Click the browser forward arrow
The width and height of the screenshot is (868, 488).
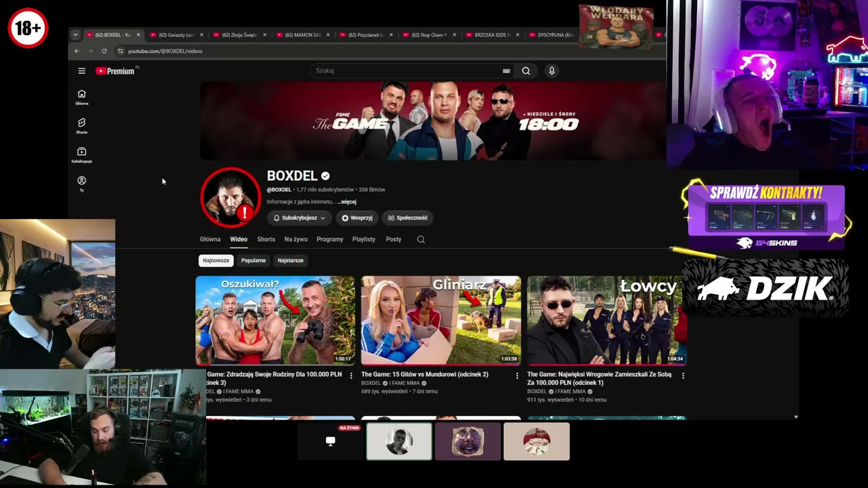point(90,51)
